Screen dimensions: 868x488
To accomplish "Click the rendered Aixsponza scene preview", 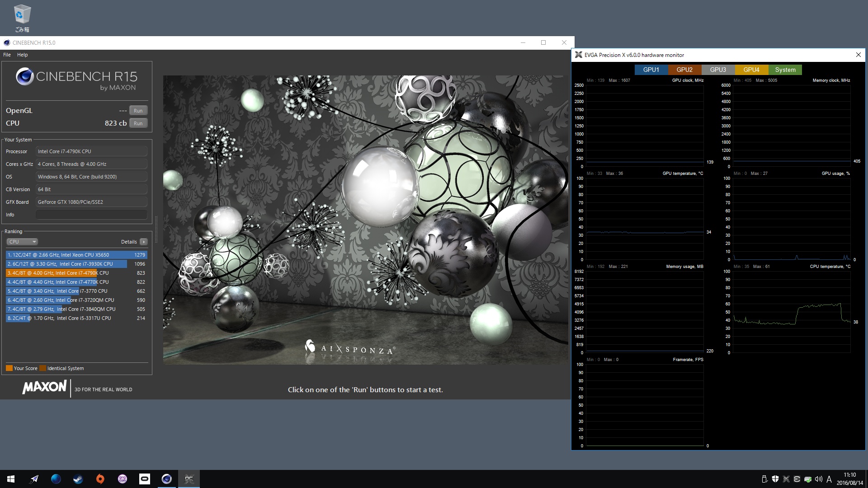I will (365, 220).
